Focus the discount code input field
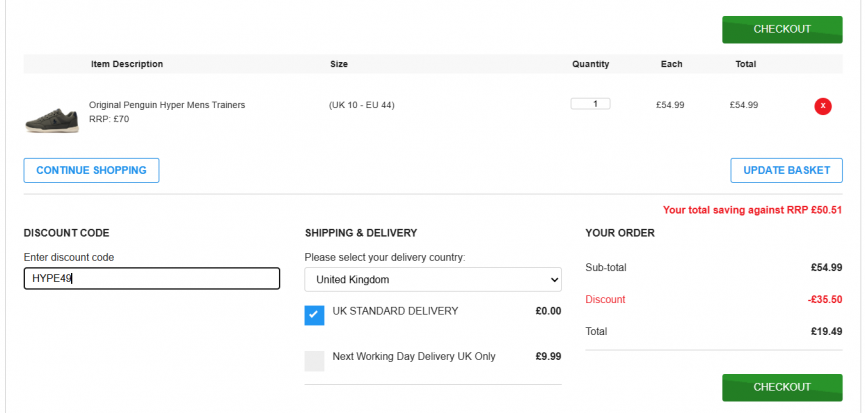The image size is (865, 413). (152, 278)
